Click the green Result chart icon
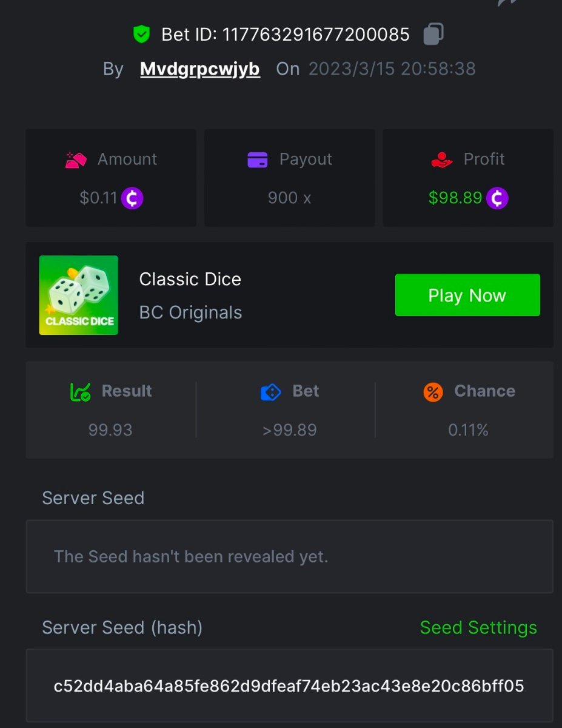 click(x=81, y=392)
